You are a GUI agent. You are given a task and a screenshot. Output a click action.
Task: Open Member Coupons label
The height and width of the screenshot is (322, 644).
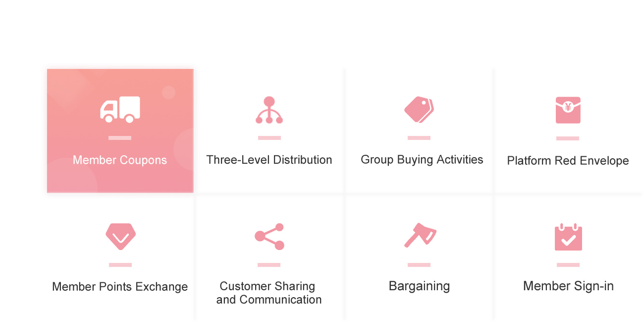point(120,160)
